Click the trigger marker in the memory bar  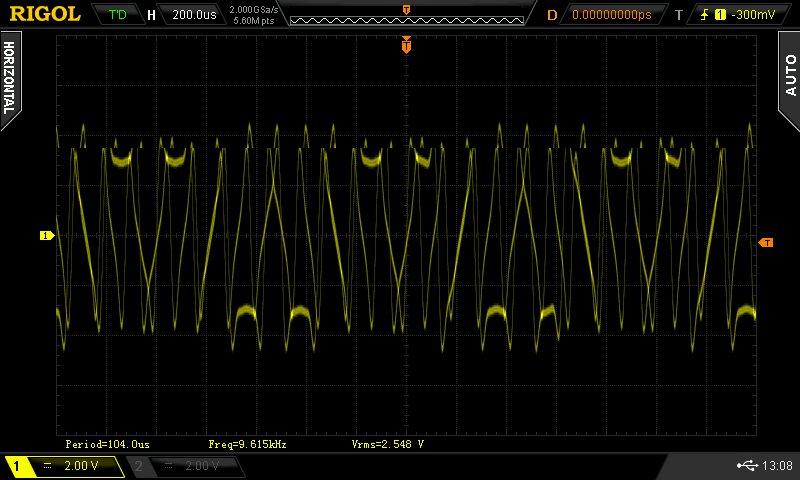coord(406,10)
